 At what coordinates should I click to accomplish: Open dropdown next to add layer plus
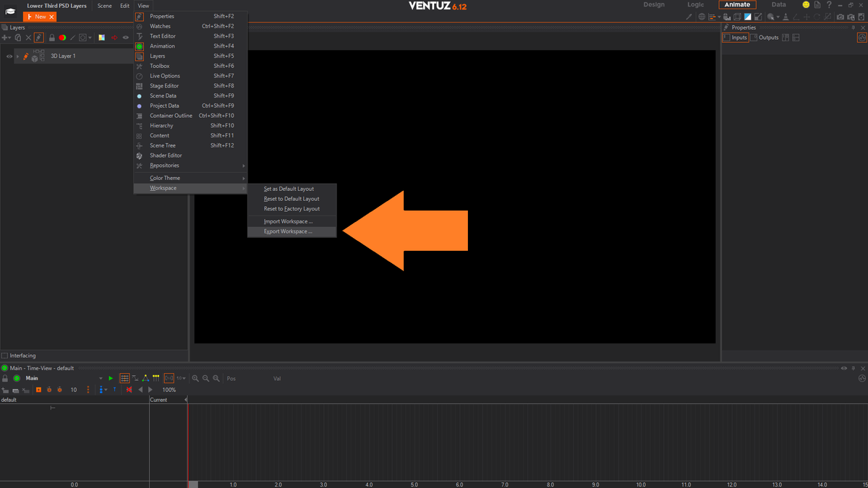(9, 38)
